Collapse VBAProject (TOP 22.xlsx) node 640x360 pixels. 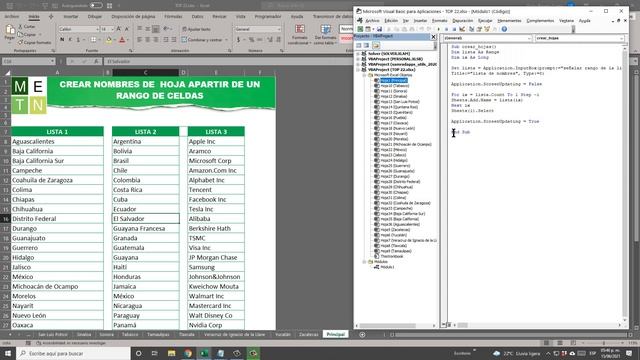click(x=358, y=69)
